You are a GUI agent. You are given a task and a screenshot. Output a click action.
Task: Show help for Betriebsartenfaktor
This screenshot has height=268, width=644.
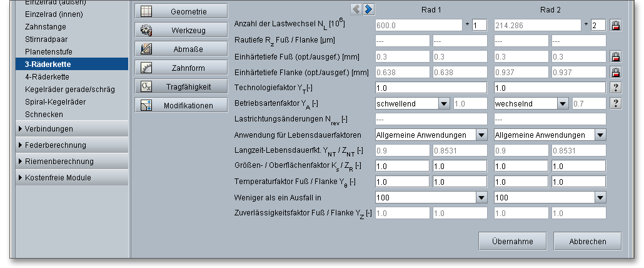(x=616, y=103)
